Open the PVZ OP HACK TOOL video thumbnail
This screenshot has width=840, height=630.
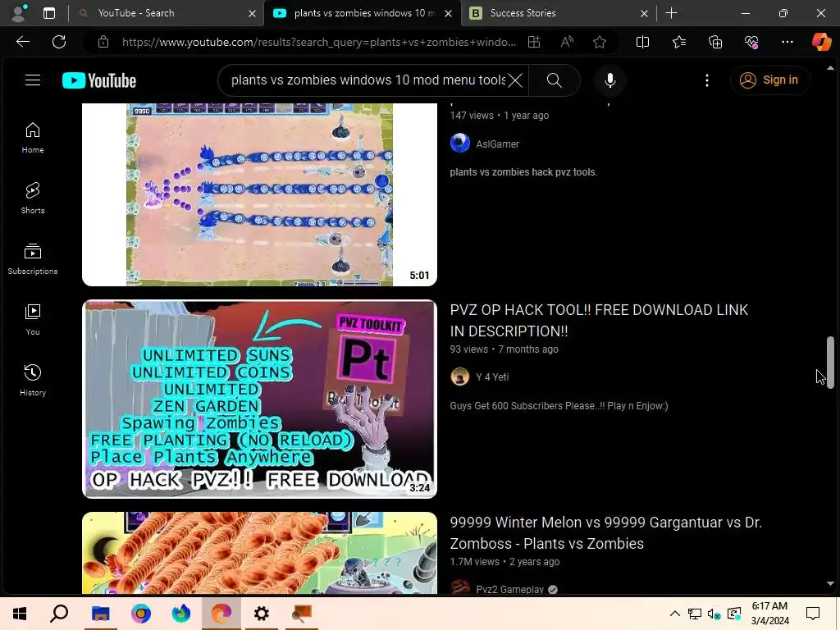coord(259,399)
